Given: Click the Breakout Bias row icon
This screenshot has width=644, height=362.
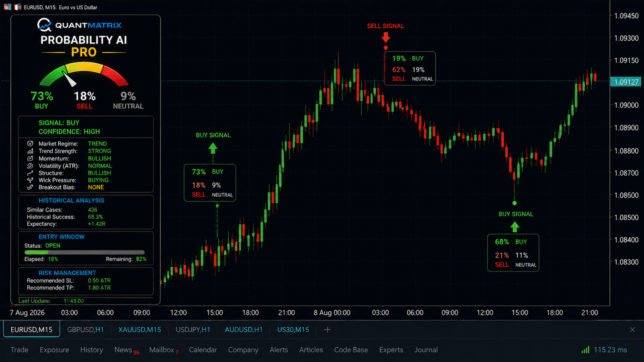Looking at the screenshot, I should (x=30, y=187).
